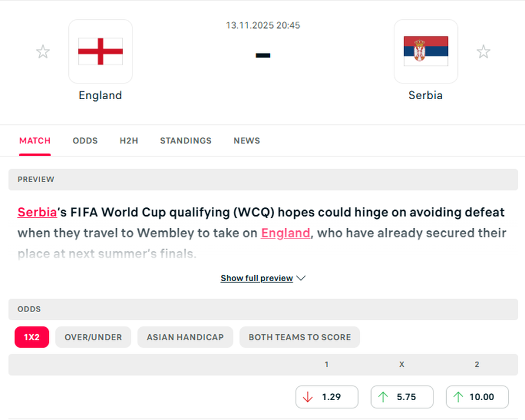View the STANDINGS tab
Image resolution: width=525 pixels, height=420 pixels.
pos(185,141)
